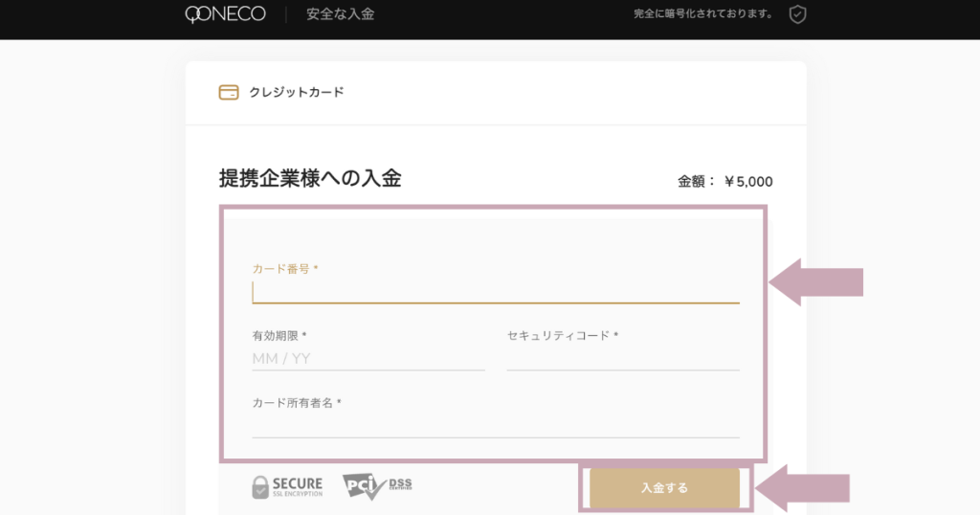This screenshot has height=515, width=980.
Task: Click the PCI DSS certification badge
Action: click(377, 486)
